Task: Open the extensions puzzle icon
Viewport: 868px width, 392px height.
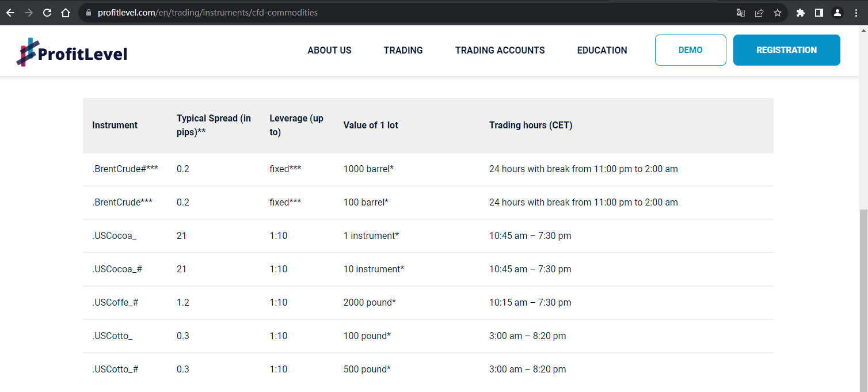Action: [801, 13]
